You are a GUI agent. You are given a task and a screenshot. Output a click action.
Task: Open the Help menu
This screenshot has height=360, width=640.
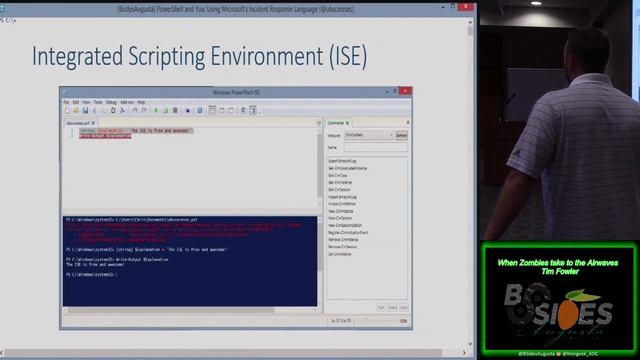click(x=141, y=102)
